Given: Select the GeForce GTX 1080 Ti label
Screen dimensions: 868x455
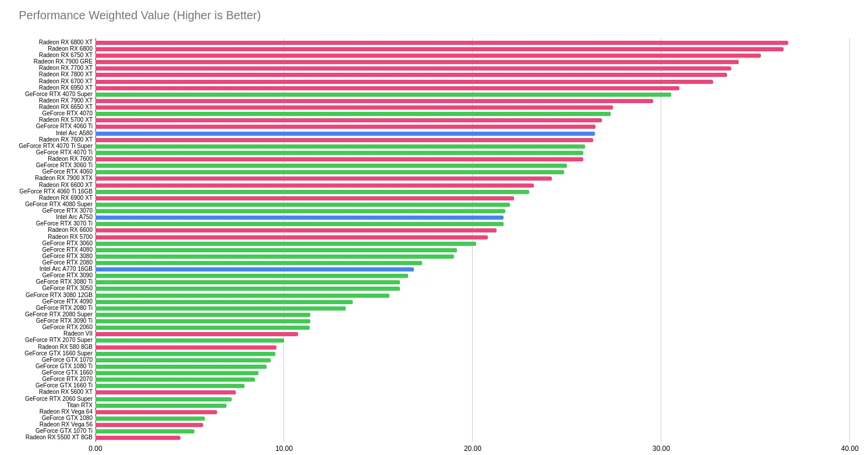Looking at the screenshot, I should pyautogui.click(x=64, y=366).
